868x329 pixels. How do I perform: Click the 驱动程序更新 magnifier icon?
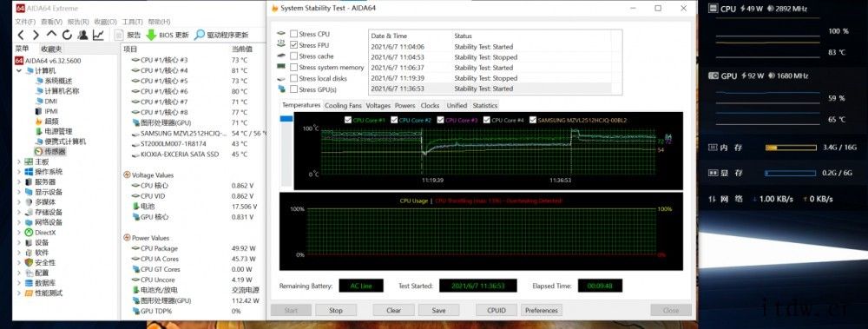click(200, 35)
